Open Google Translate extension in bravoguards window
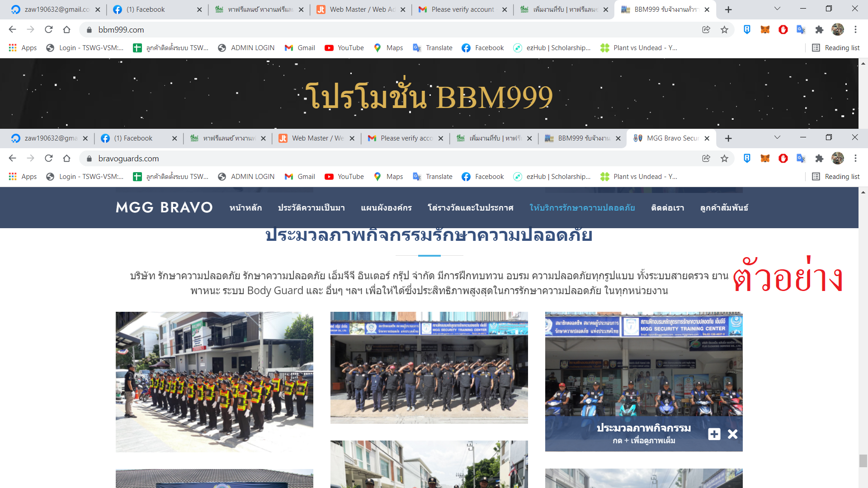Viewport: 868px width, 488px height. click(801, 158)
